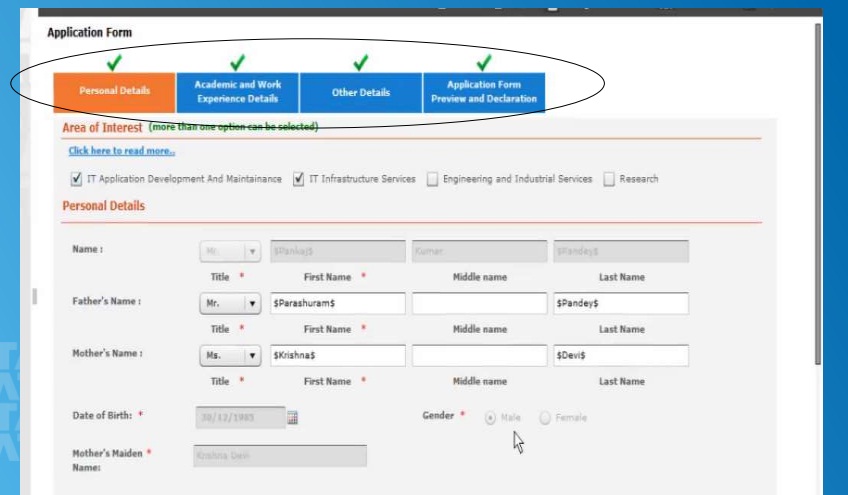The width and height of the screenshot is (848, 495).
Task: Open the Date of Birth calendar icon
Action: tap(293, 418)
